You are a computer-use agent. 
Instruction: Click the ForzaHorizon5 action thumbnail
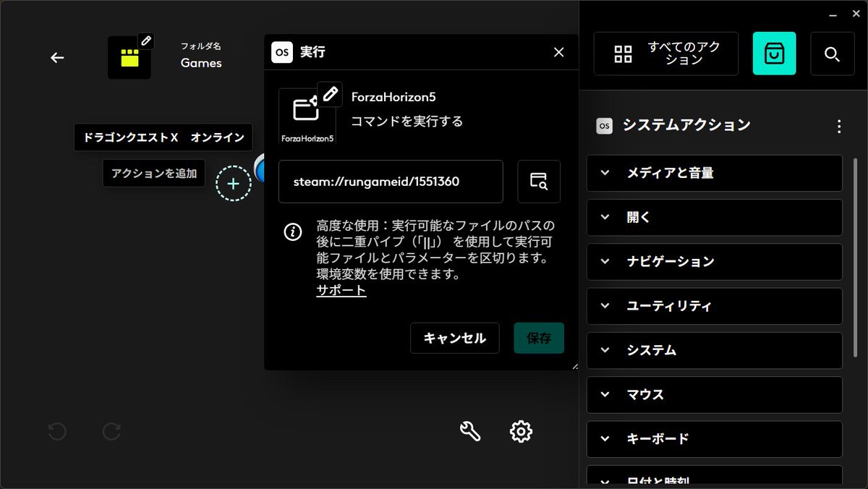click(307, 116)
